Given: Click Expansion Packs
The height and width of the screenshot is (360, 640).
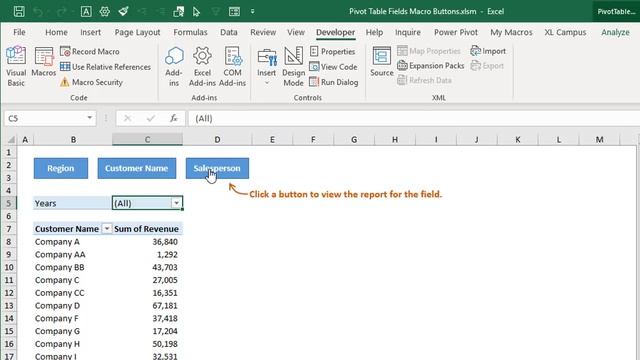Looking at the screenshot, I should [431, 66].
